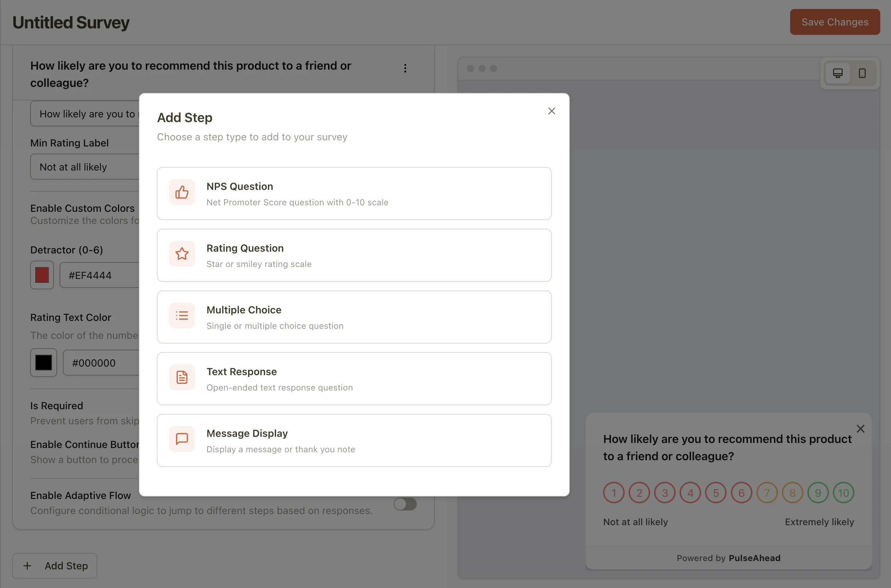Choose the Rating Question step type
This screenshot has height=588, width=891.
pyautogui.click(x=354, y=255)
